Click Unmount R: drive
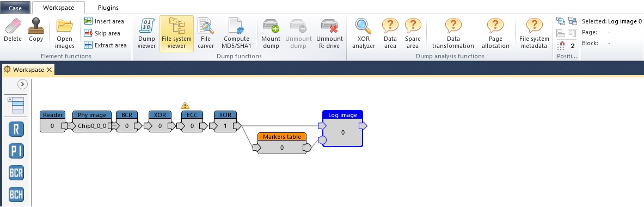This screenshot has width=644, height=207. [329, 34]
